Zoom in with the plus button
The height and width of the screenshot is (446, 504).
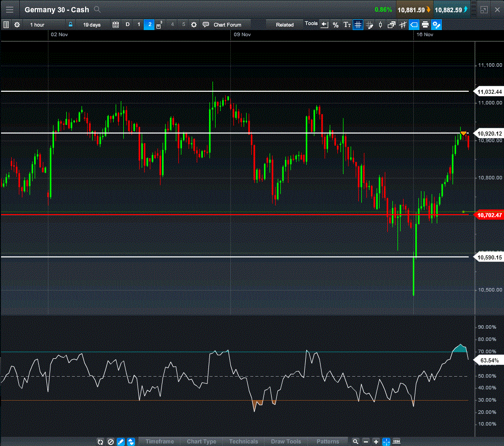[376, 442]
